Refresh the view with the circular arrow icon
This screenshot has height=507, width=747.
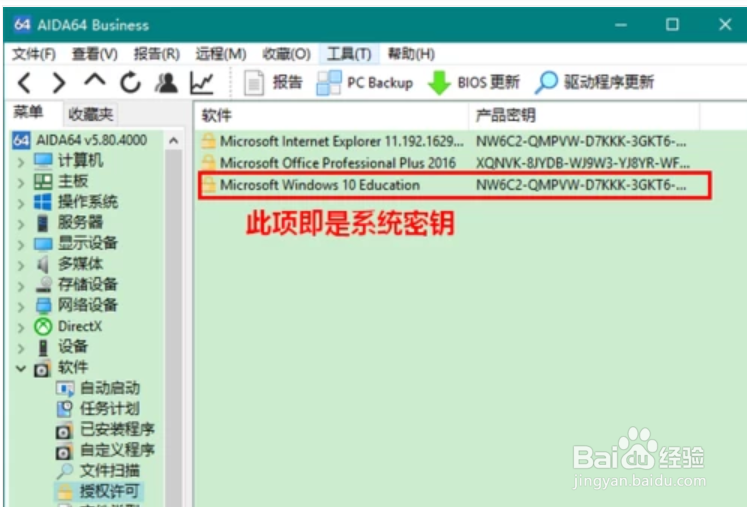pyautogui.click(x=130, y=82)
